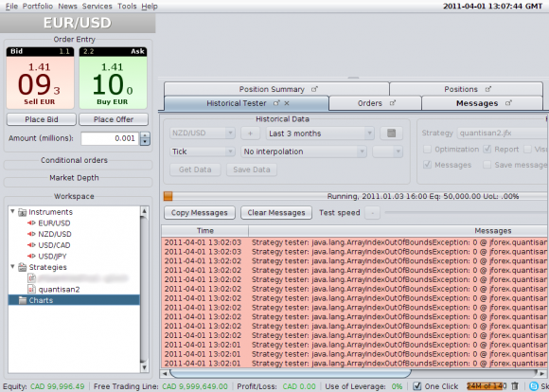549x392 pixels.
Task: Toggle the Report checkbox
Action: tap(487, 150)
